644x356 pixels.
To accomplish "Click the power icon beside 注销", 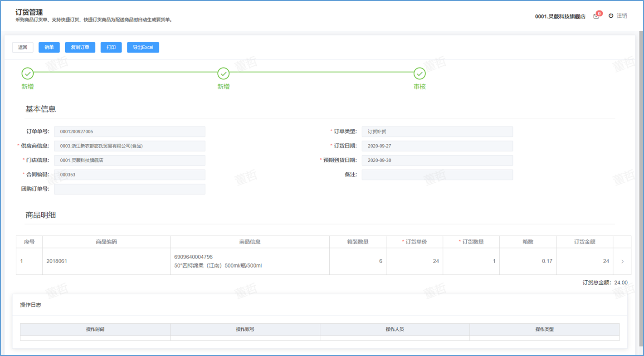I will (611, 16).
